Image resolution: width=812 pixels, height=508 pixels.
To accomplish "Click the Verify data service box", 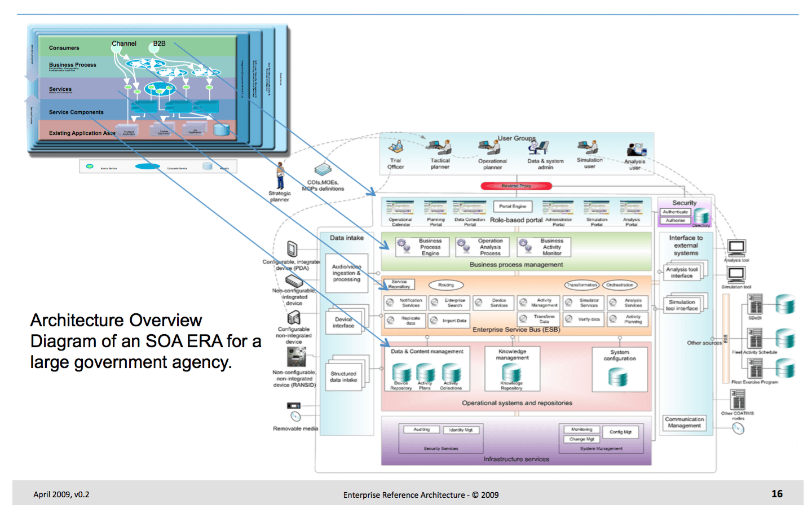I will tap(583, 319).
